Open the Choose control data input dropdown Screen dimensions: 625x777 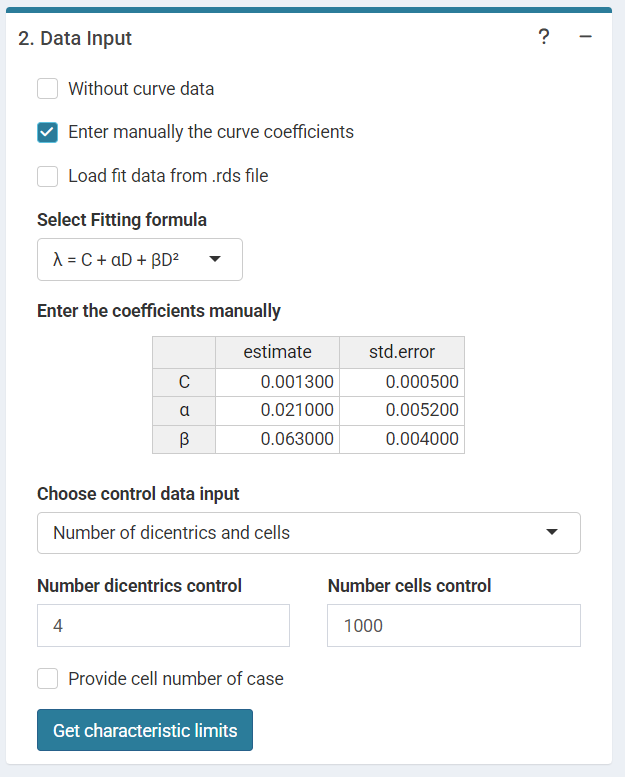tap(309, 533)
